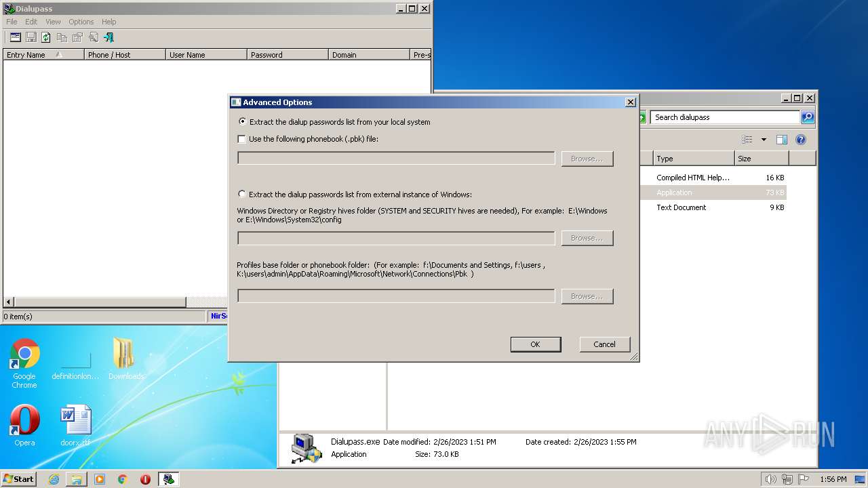Click the volume speaker tray icon
Screen dimensions: 868x488
770,479
